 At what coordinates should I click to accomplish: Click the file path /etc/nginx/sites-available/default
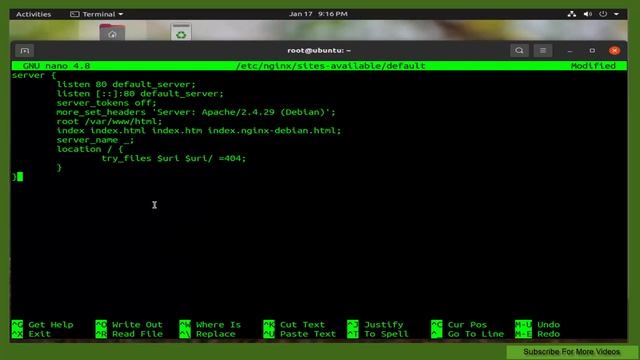331,66
